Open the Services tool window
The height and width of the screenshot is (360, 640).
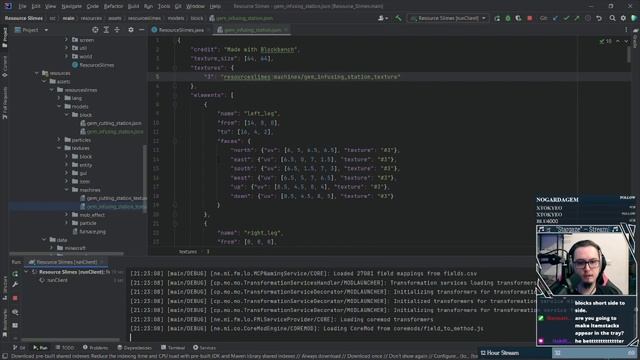click(204, 348)
